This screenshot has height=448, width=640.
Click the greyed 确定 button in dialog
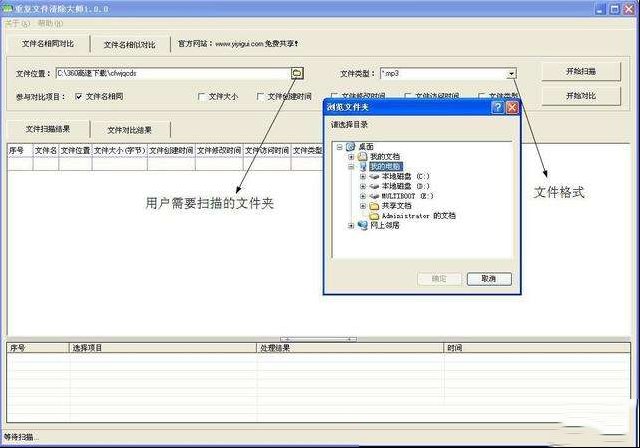pos(439,279)
